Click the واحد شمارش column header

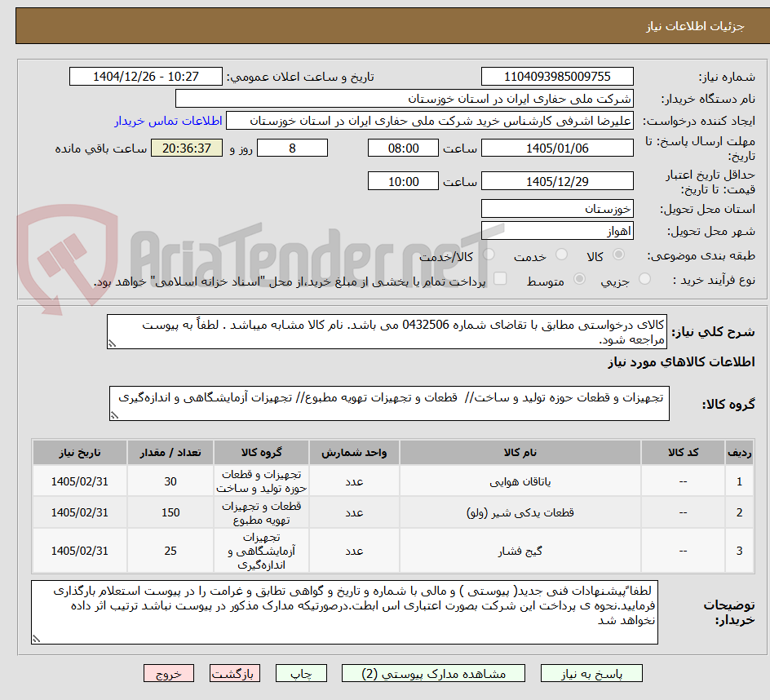tap(354, 453)
